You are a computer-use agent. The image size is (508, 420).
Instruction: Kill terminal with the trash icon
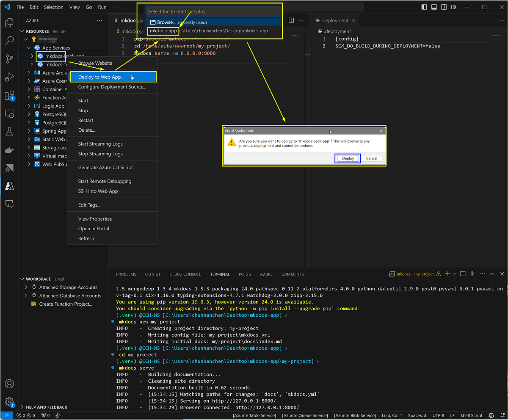(472, 274)
